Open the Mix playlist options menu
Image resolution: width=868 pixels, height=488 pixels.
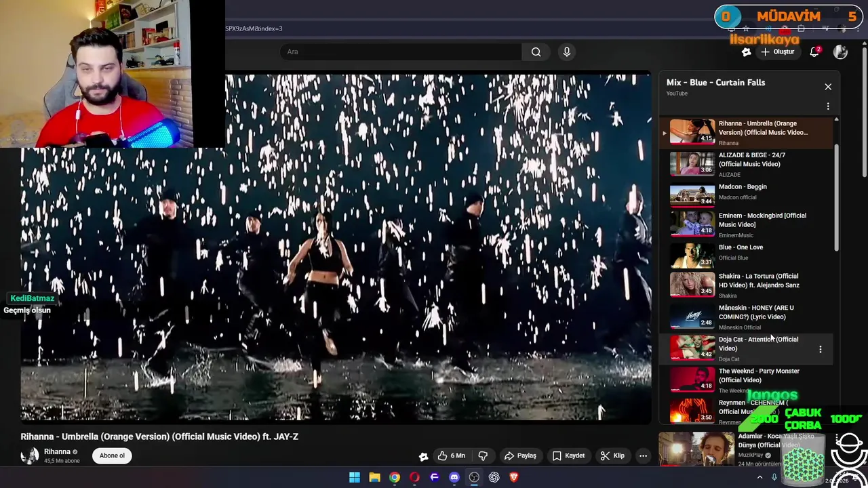828,106
